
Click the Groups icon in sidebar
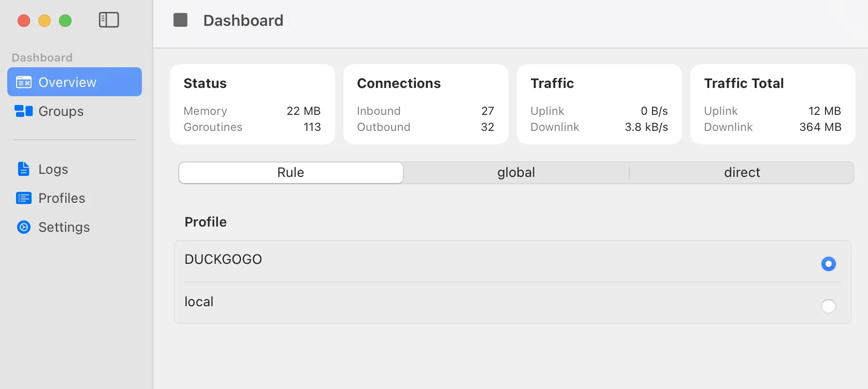click(x=24, y=111)
